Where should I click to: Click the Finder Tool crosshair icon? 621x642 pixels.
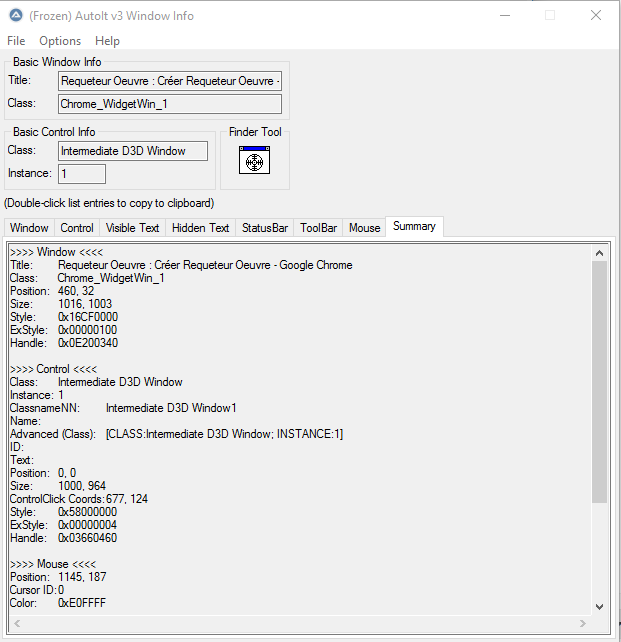point(254,160)
